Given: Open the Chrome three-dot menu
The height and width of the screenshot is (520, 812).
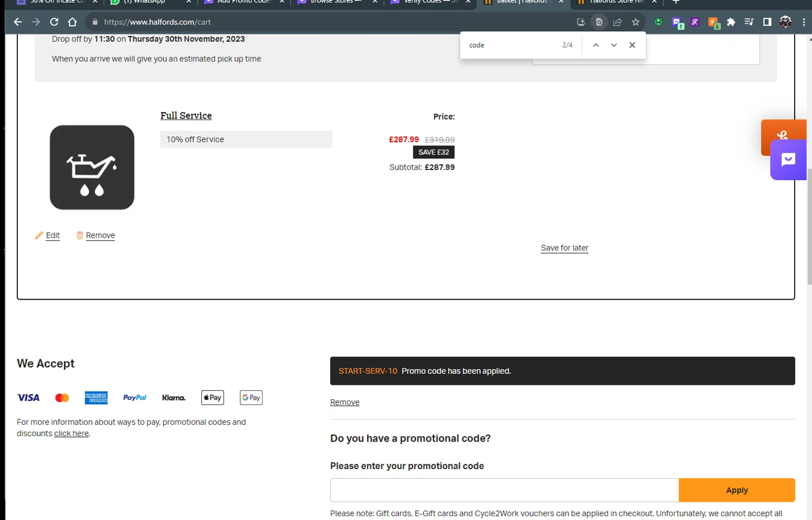Looking at the screenshot, I should (x=804, y=22).
